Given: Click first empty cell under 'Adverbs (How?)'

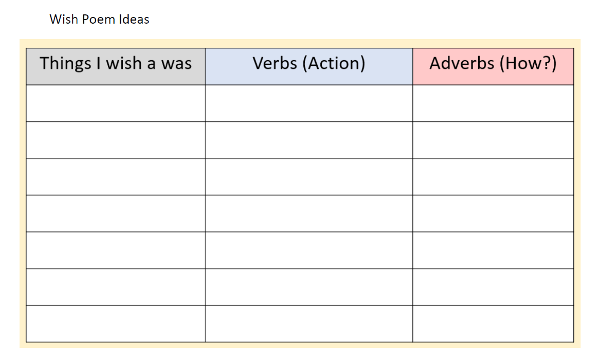Looking at the screenshot, I should [493, 103].
